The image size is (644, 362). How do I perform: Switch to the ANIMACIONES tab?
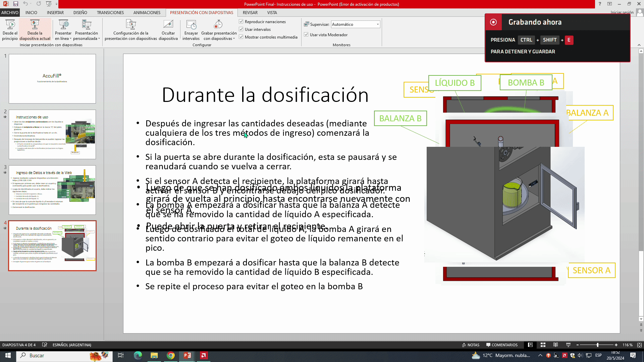[x=147, y=12]
